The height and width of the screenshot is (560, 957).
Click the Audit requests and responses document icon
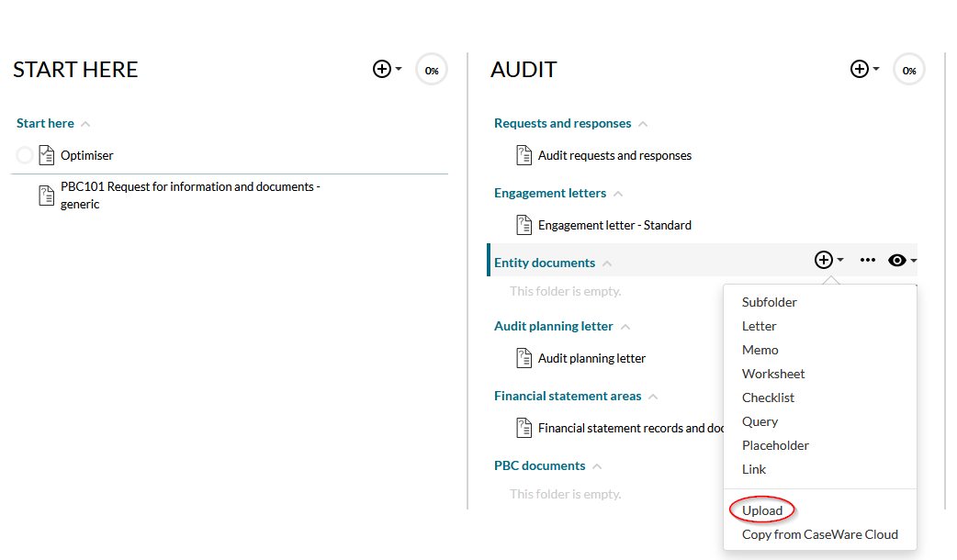click(x=524, y=155)
